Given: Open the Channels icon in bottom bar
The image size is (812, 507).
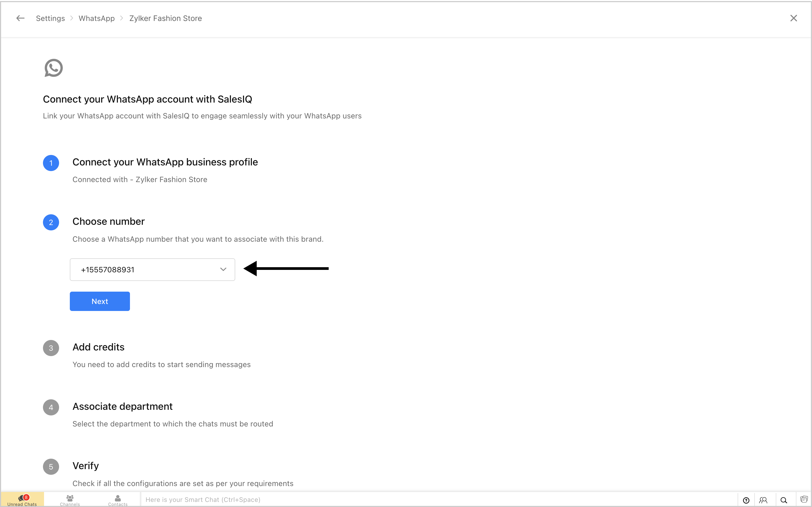Looking at the screenshot, I should click(x=70, y=500).
